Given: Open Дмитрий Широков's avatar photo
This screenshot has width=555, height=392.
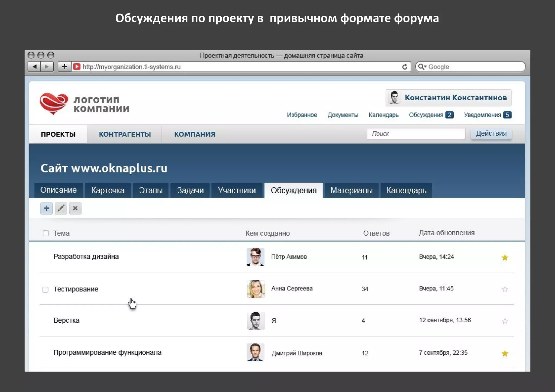Looking at the screenshot, I should pyautogui.click(x=256, y=352).
